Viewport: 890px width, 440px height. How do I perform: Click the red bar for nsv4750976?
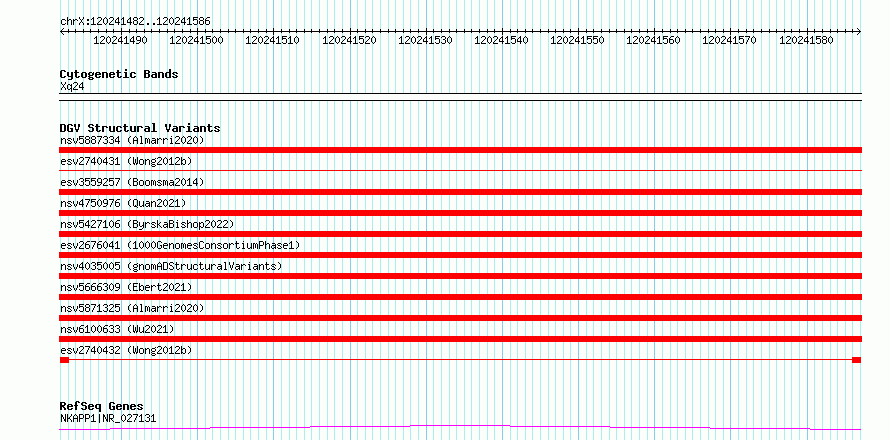[460, 213]
